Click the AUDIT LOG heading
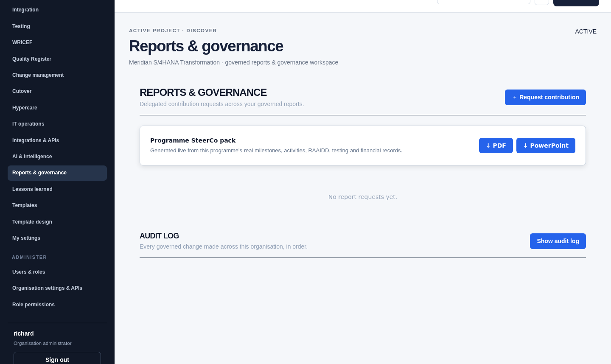Image resolution: width=611 pixels, height=364 pixels. coord(159,236)
